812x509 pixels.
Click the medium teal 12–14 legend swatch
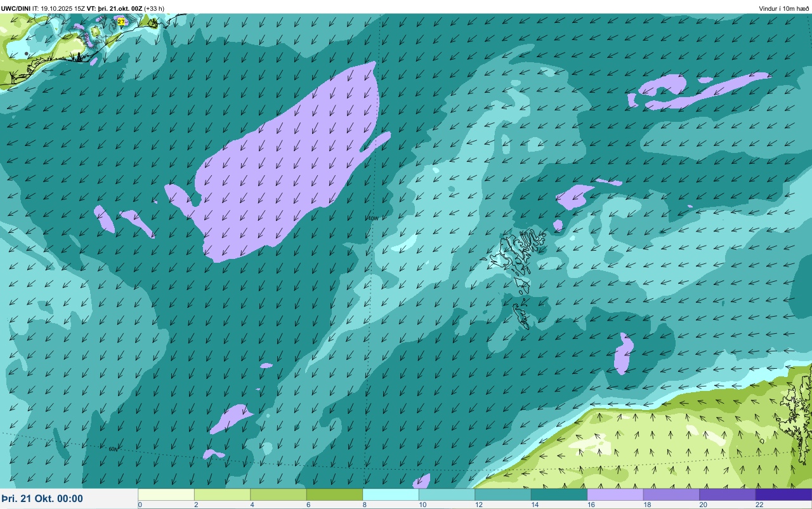pos(503,494)
